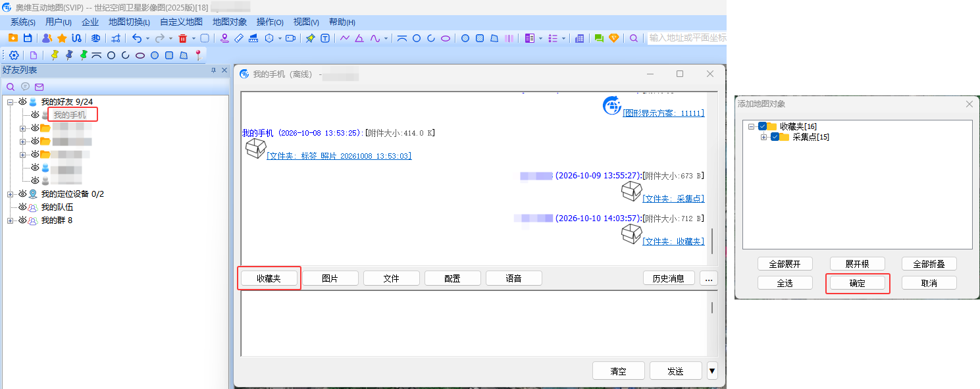Toggle eye visibility for 我的定位设备 0/2
Image resolution: width=980 pixels, height=389 pixels.
(22, 194)
